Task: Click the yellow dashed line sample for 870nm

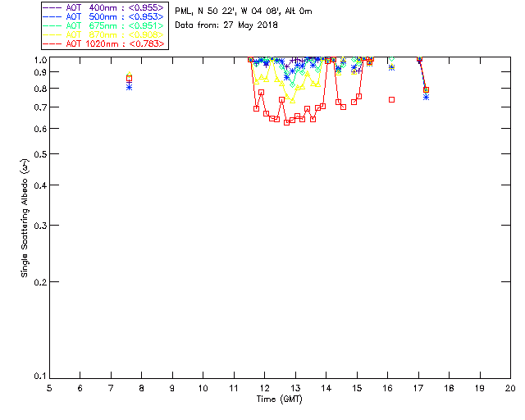Action: (52, 34)
